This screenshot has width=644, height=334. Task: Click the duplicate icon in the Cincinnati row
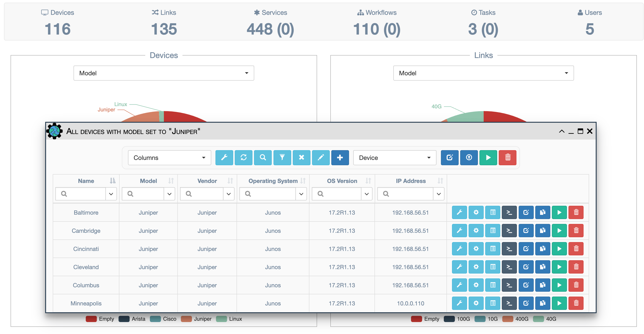pos(543,249)
